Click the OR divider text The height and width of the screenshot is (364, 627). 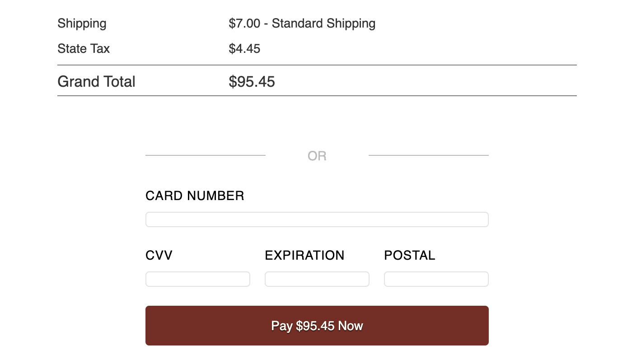[317, 156]
